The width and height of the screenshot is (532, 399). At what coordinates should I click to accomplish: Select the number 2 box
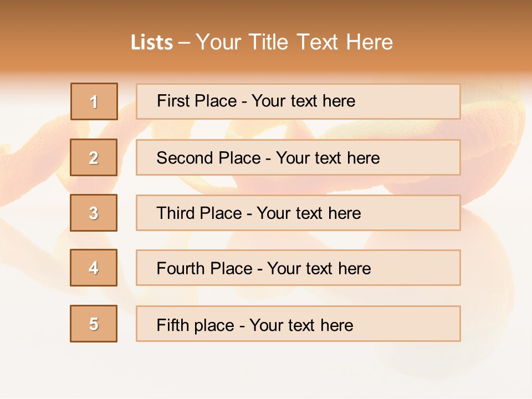[94, 157]
